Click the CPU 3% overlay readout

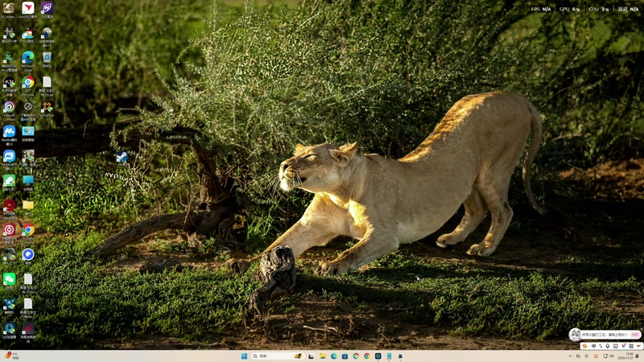599,9
